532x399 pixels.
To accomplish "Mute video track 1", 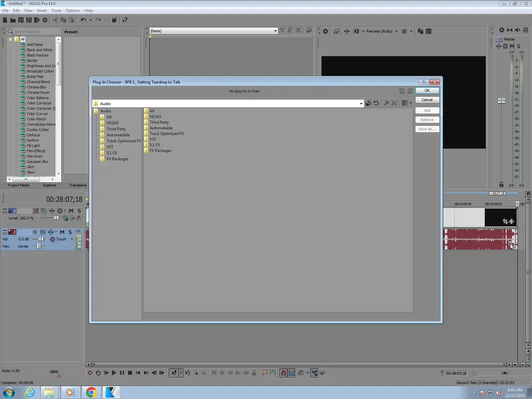I will point(71,211).
